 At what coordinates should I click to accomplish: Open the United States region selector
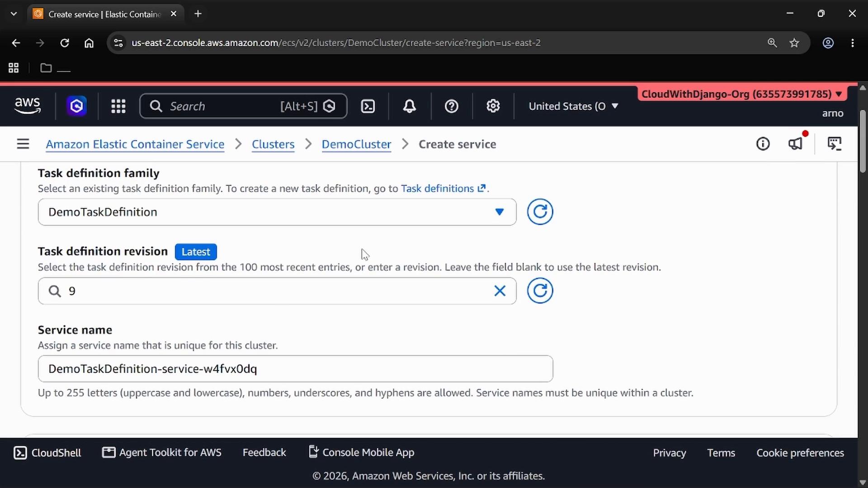573,106
